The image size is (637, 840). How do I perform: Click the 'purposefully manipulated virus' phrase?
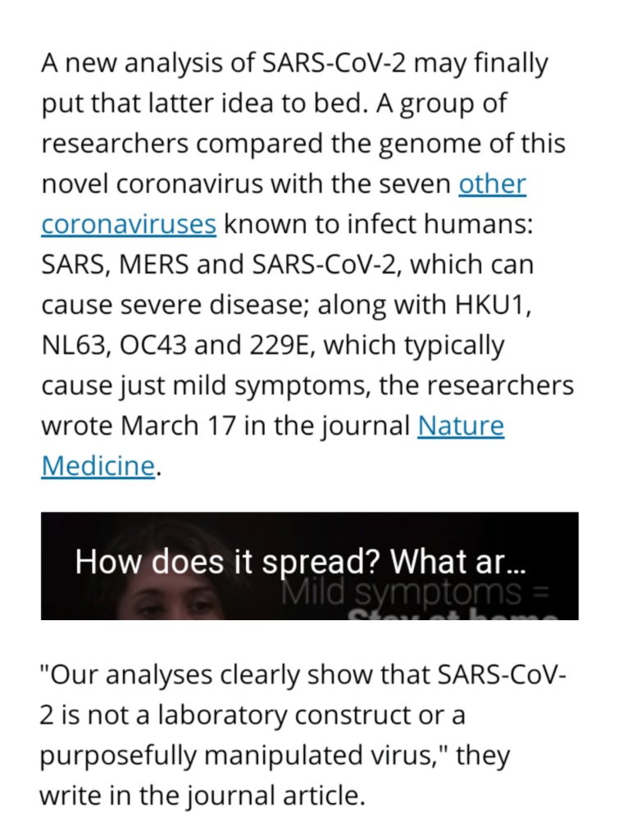coord(246,755)
